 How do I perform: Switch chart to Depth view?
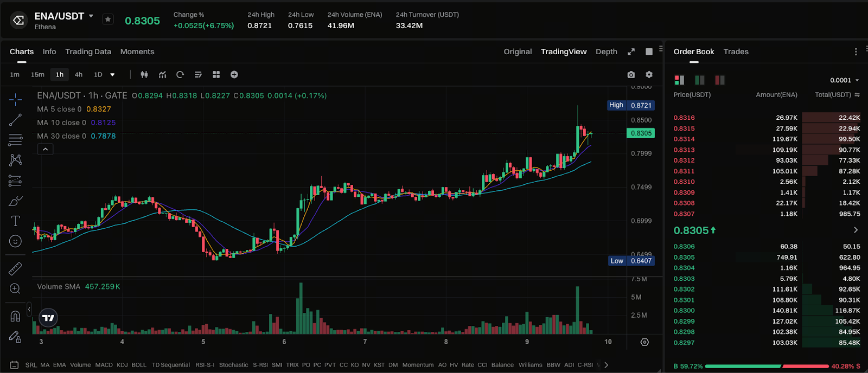(x=607, y=52)
